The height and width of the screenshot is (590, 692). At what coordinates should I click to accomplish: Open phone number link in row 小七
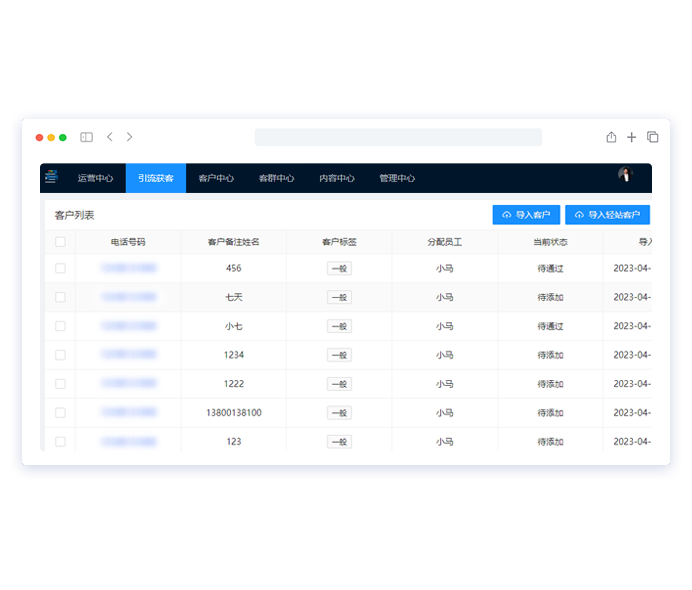(x=129, y=326)
